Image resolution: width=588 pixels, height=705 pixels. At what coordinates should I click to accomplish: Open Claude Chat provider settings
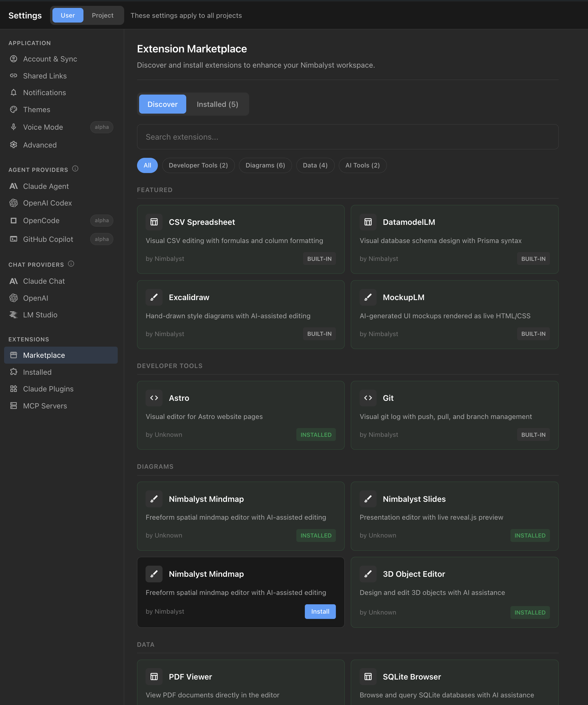(x=61, y=281)
